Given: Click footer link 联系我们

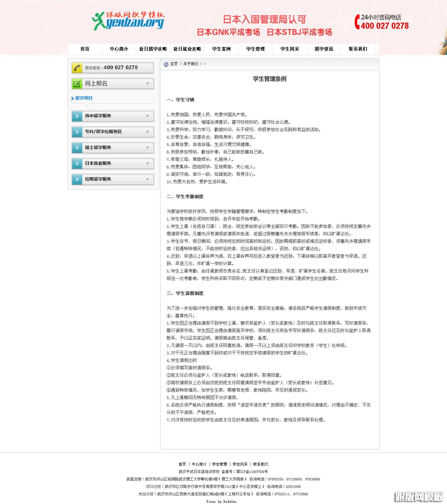Looking at the screenshot, I should [260, 464].
